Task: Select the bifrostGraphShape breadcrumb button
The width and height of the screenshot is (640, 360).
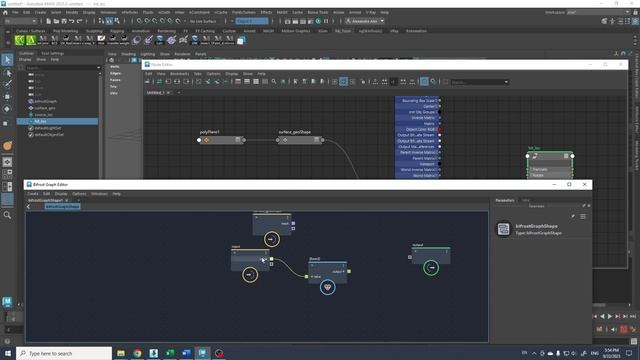Action: click(x=62, y=207)
